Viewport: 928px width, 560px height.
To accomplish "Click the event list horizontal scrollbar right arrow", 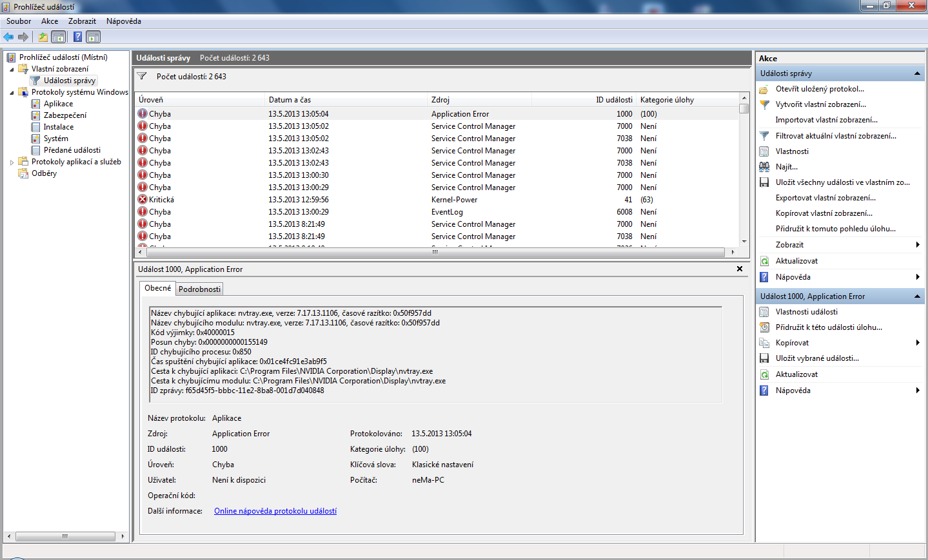I will tap(733, 252).
